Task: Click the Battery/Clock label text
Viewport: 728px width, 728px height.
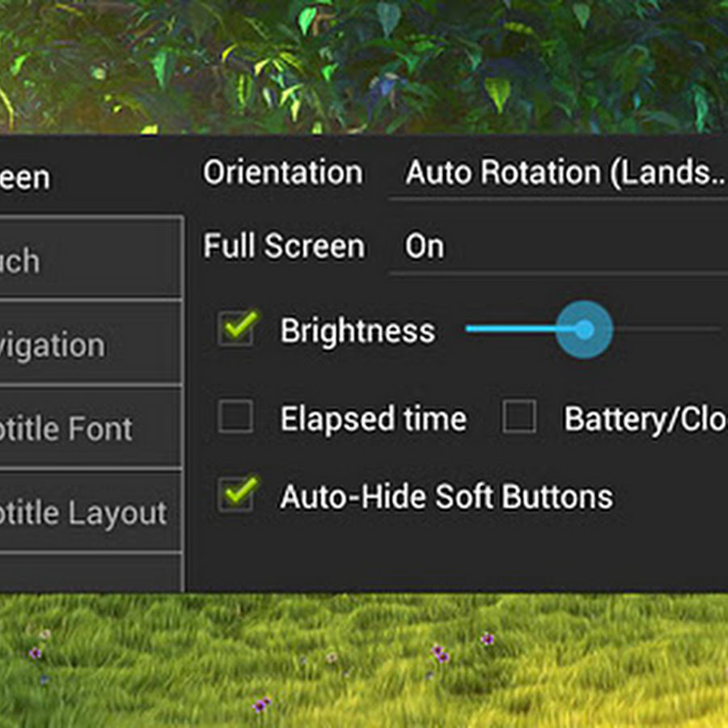Action: (x=645, y=419)
